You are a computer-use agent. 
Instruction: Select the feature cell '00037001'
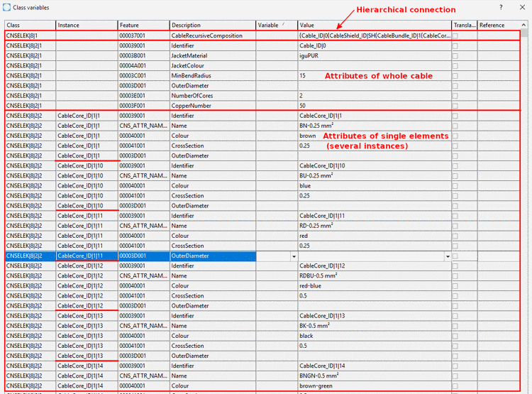coord(143,35)
